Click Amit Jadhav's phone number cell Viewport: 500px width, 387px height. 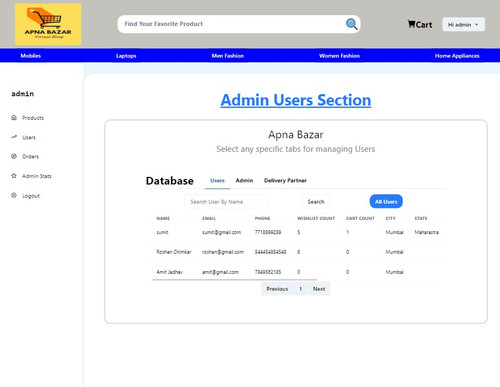tap(268, 272)
